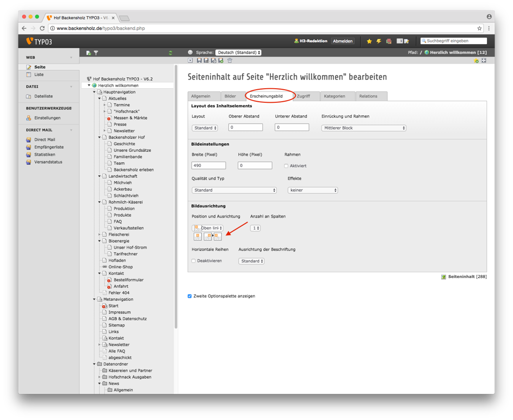The height and width of the screenshot is (420, 513).
Task: Uncheck Zweite Optionspalette anzeigen
Action: [x=190, y=297]
